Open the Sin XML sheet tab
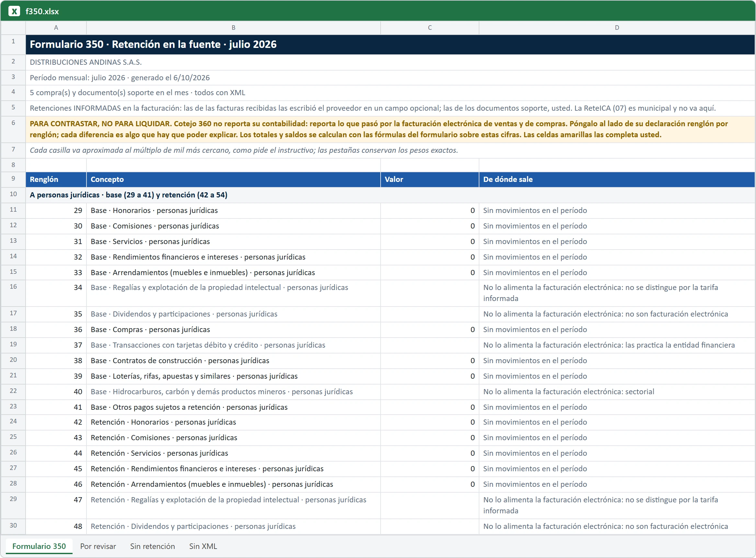The width and height of the screenshot is (756, 558). pos(203,546)
